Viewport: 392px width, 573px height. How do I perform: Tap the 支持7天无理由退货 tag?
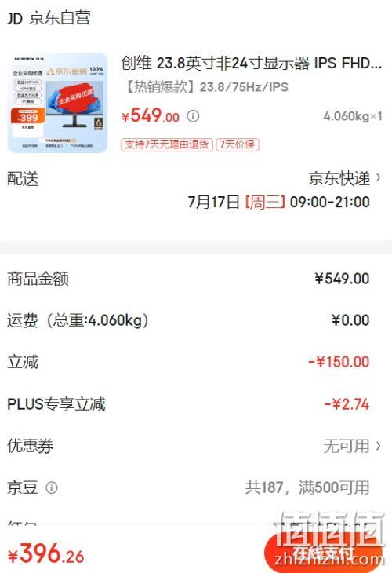click(x=167, y=144)
